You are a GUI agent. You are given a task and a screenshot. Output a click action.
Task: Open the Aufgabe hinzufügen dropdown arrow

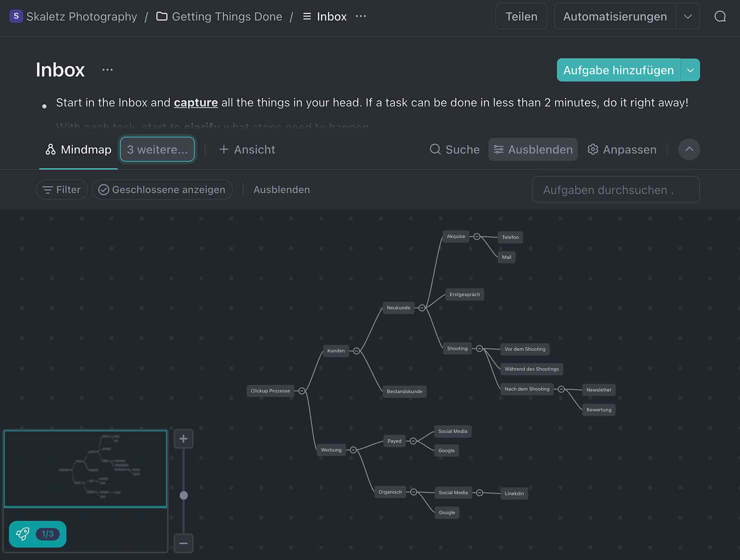tap(690, 70)
